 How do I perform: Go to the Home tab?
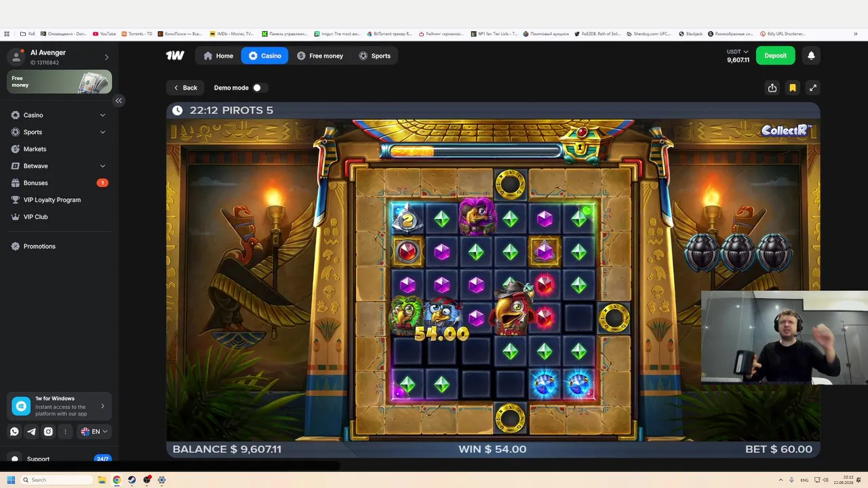tap(218, 56)
